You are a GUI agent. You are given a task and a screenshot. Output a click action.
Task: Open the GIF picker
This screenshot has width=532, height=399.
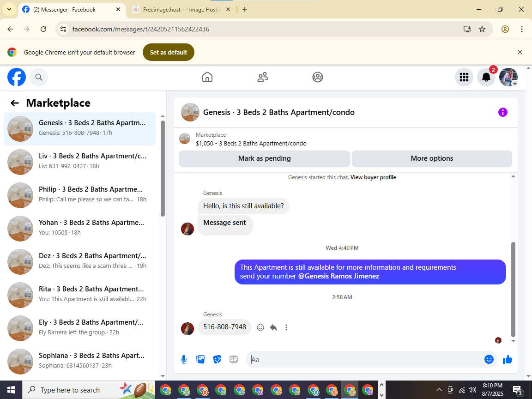point(233,359)
